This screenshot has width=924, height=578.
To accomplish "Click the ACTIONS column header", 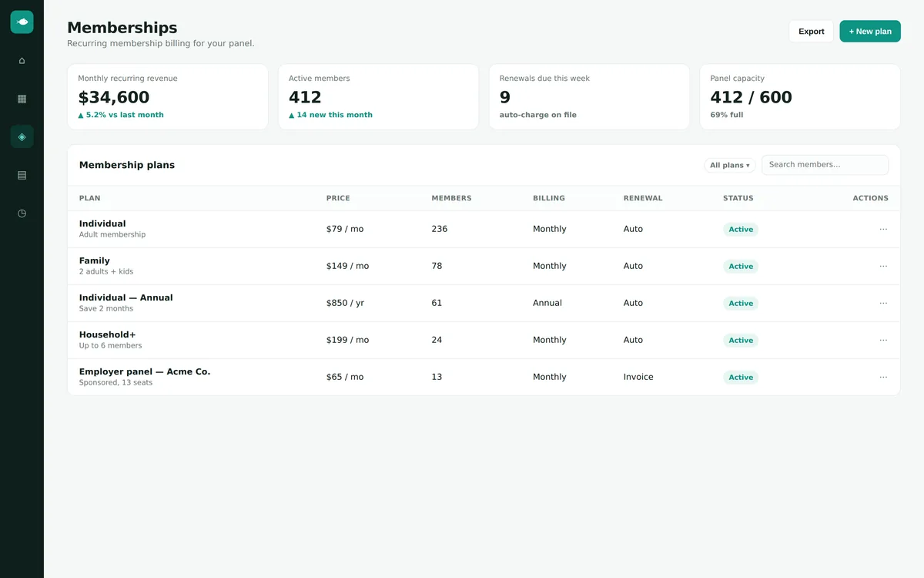I will pos(870,198).
